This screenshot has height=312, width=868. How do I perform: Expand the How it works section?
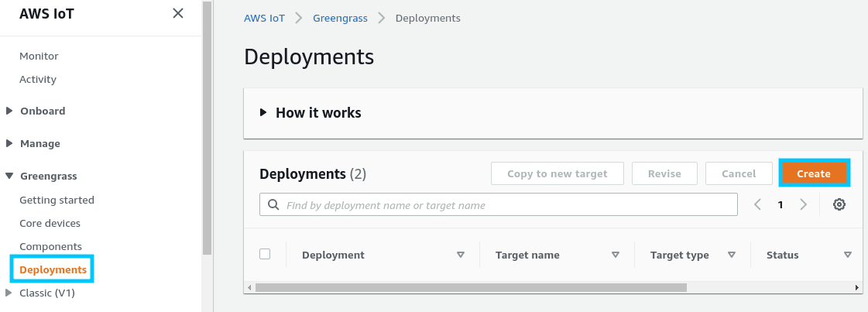point(263,112)
